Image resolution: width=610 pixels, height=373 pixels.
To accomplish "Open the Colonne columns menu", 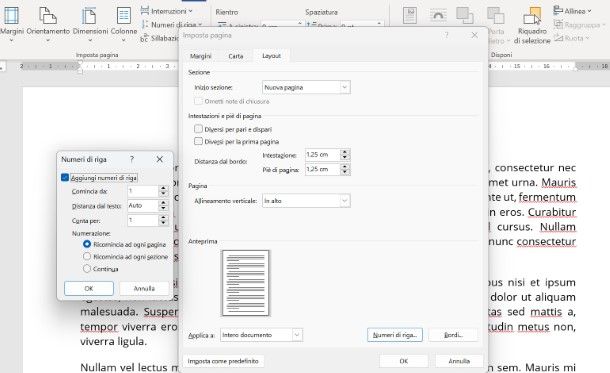I will 124,23.
